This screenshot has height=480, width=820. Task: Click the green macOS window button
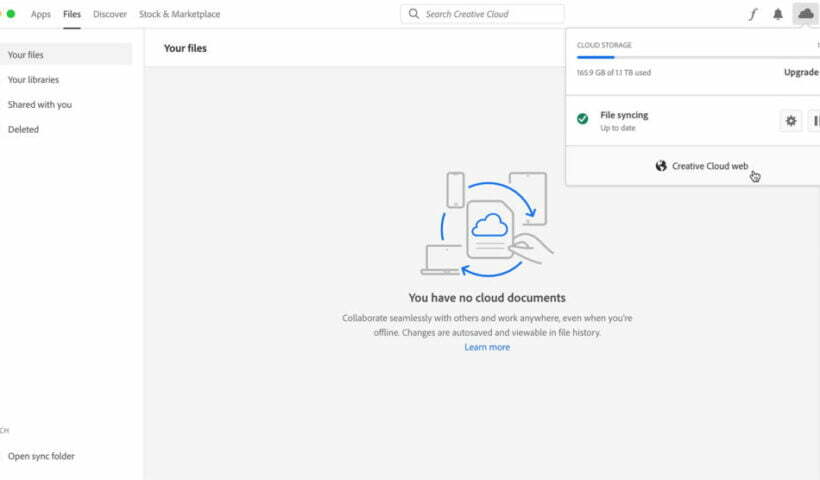pos(10,14)
